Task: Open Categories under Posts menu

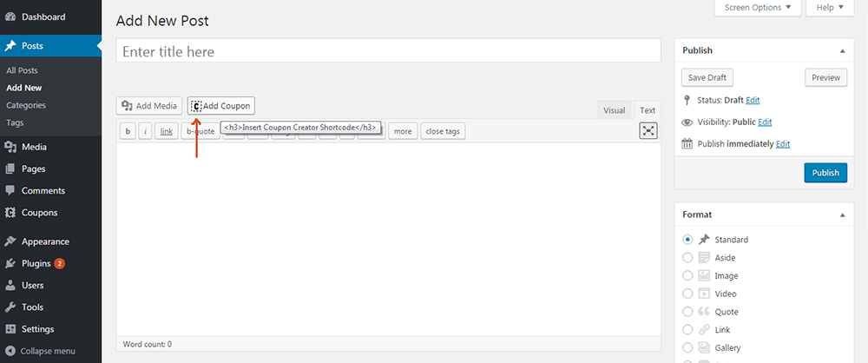Action: click(x=26, y=105)
